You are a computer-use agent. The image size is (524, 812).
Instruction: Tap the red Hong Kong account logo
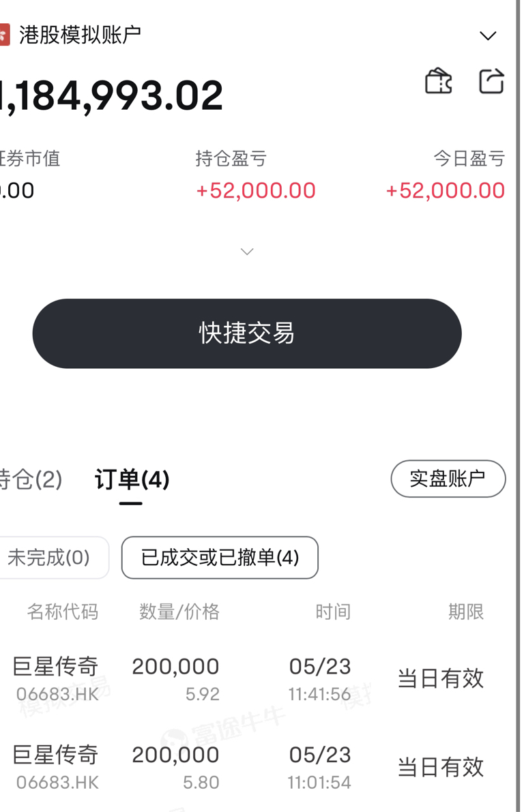tap(5, 35)
